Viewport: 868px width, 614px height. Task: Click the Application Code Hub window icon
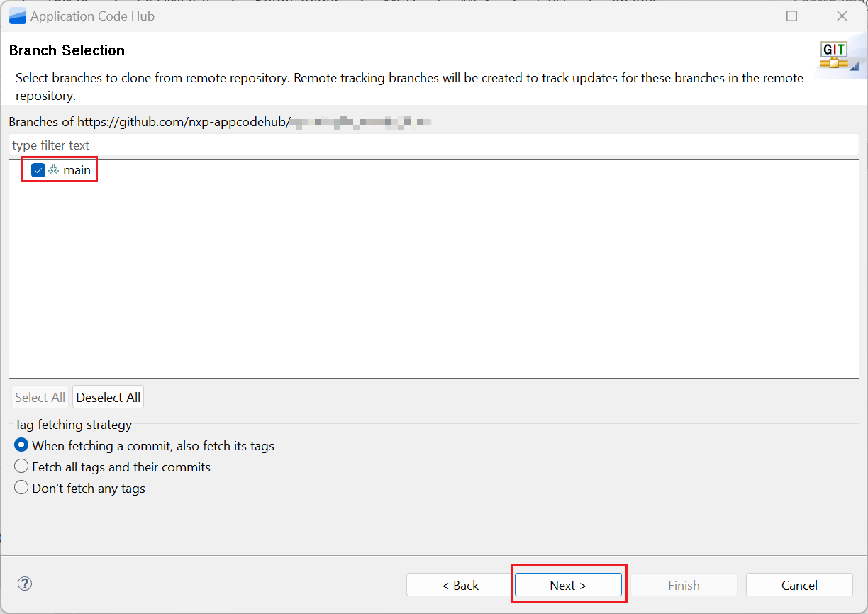point(18,16)
